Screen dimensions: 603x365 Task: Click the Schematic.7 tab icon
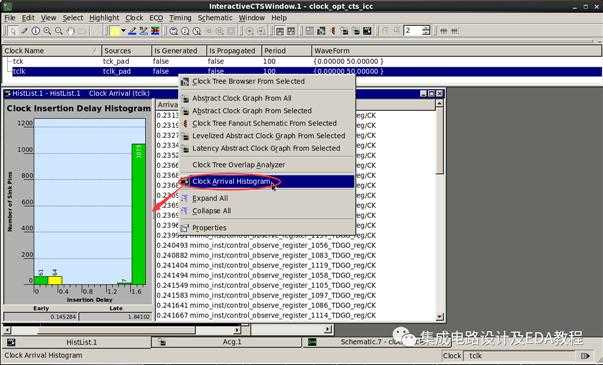point(312,342)
